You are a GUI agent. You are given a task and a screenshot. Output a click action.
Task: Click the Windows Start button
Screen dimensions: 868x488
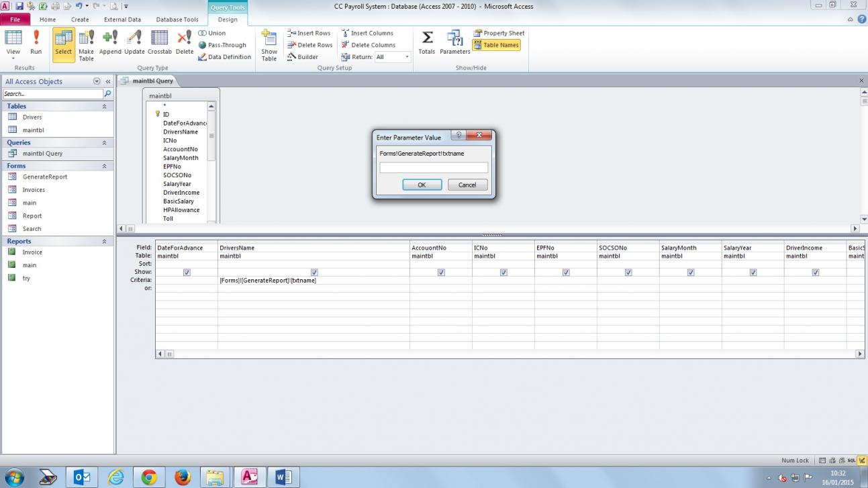click(x=13, y=477)
